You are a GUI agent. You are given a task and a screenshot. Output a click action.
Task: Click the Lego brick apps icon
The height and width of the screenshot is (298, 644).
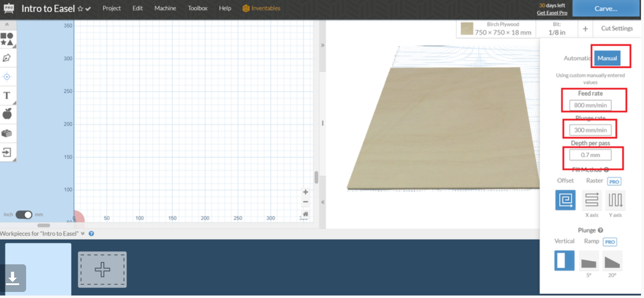tap(8, 133)
